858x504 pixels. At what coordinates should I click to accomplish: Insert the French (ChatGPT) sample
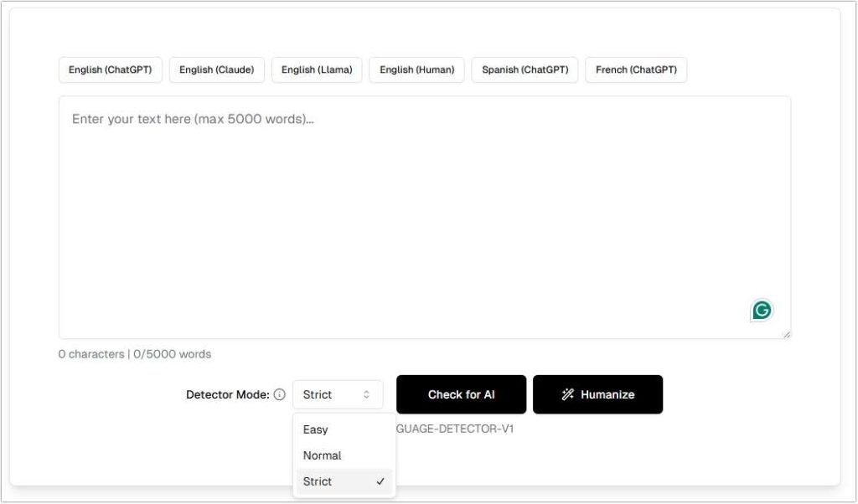(x=636, y=69)
